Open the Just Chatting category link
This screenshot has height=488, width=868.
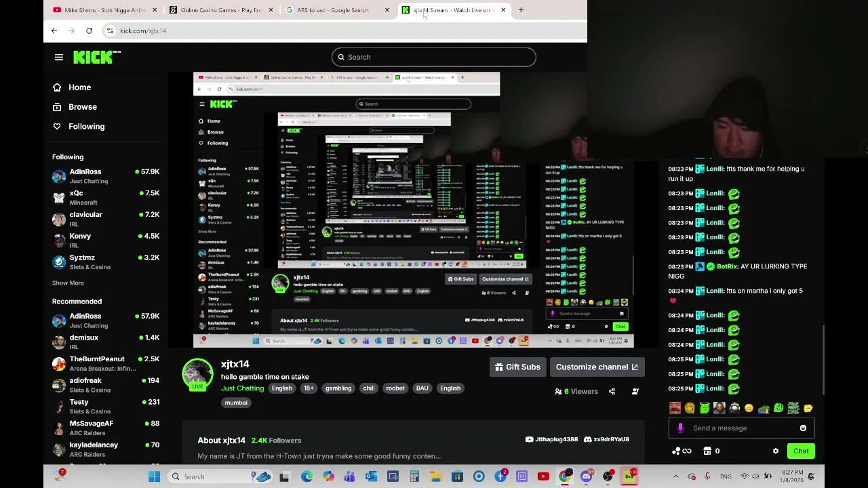242,388
